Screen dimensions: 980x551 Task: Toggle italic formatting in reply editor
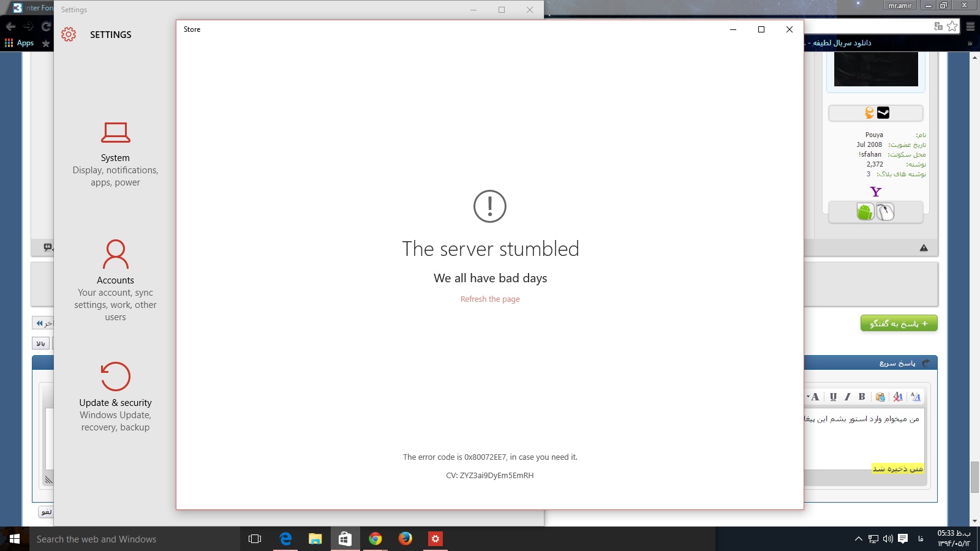point(848,397)
